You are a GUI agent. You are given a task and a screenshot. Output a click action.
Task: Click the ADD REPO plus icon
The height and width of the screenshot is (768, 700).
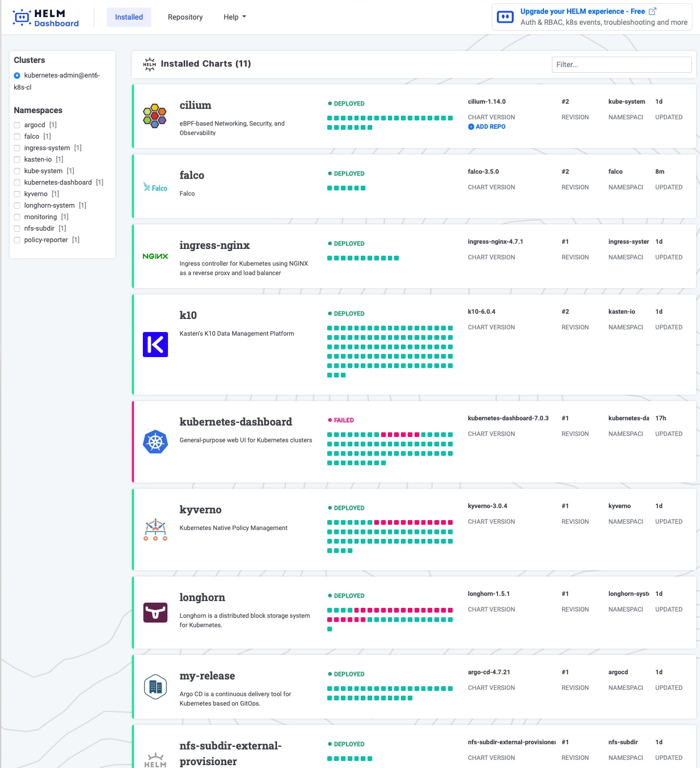click(x=471, y=126)
